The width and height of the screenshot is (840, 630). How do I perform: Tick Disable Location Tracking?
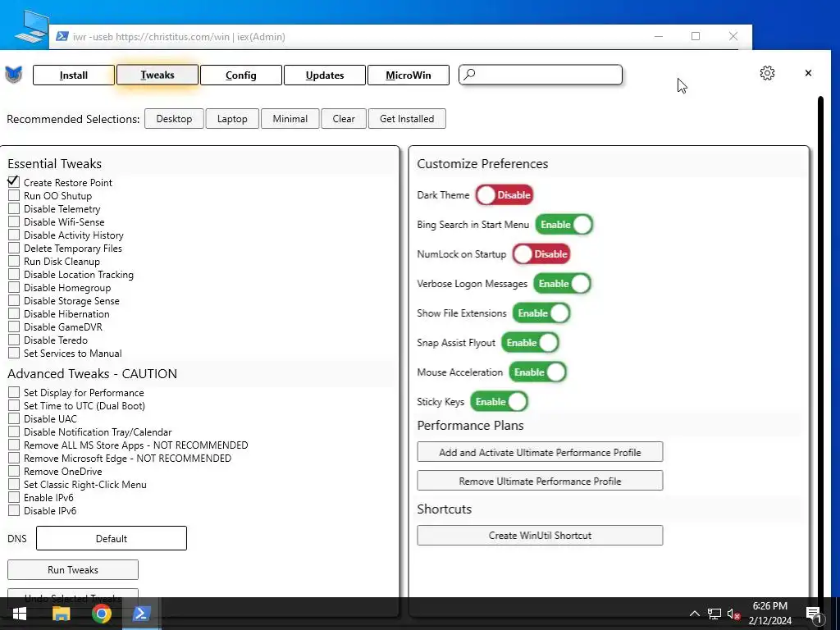pos(14,274)
